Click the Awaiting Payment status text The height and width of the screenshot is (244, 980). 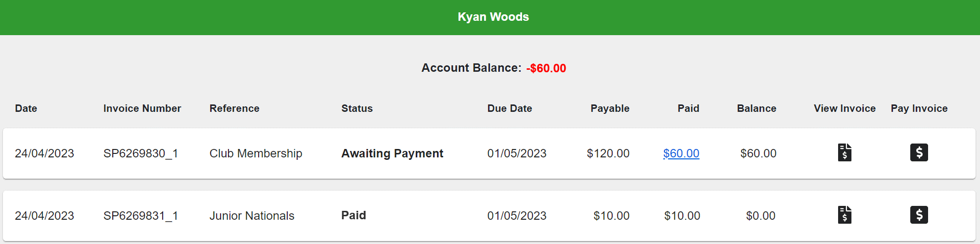[x=392, y=153]
